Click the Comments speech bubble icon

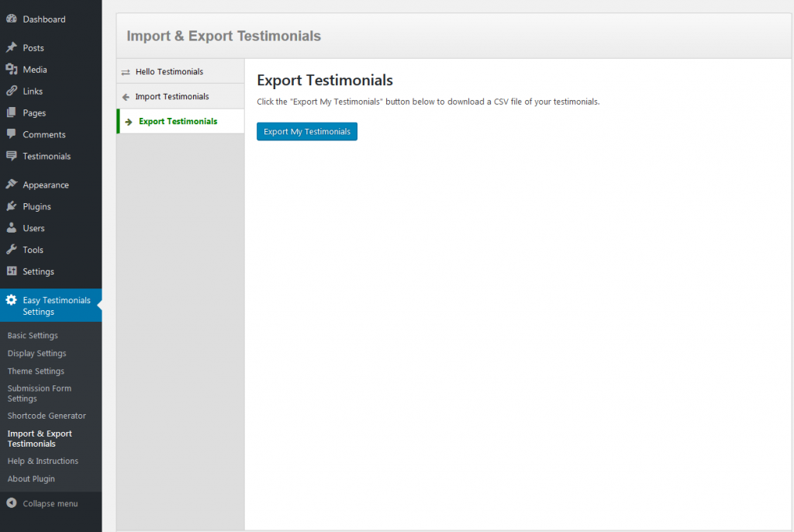(12, 134)
